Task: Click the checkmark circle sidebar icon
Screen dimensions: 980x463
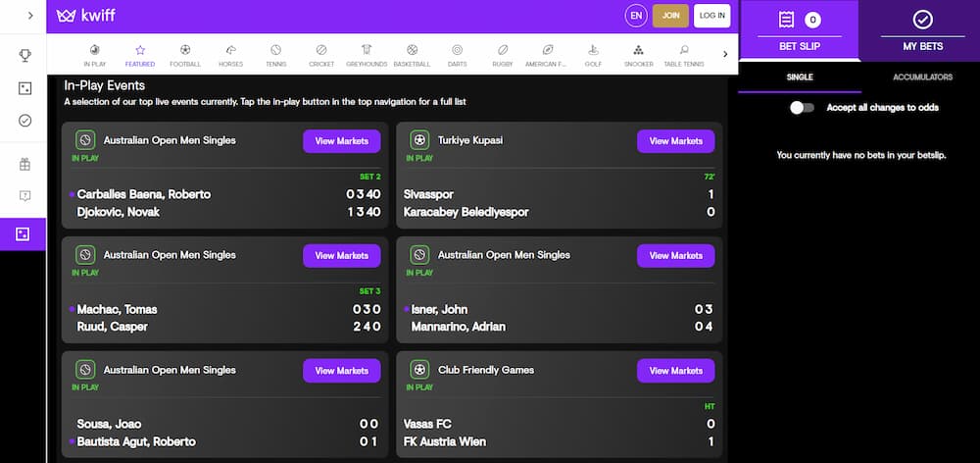Action: [x=24, y=120]
